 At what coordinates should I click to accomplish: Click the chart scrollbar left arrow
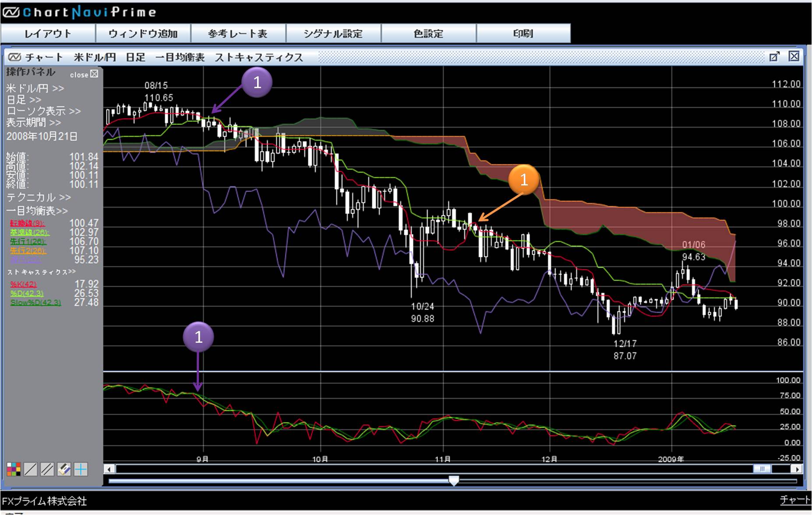click(x=109, y=469)
